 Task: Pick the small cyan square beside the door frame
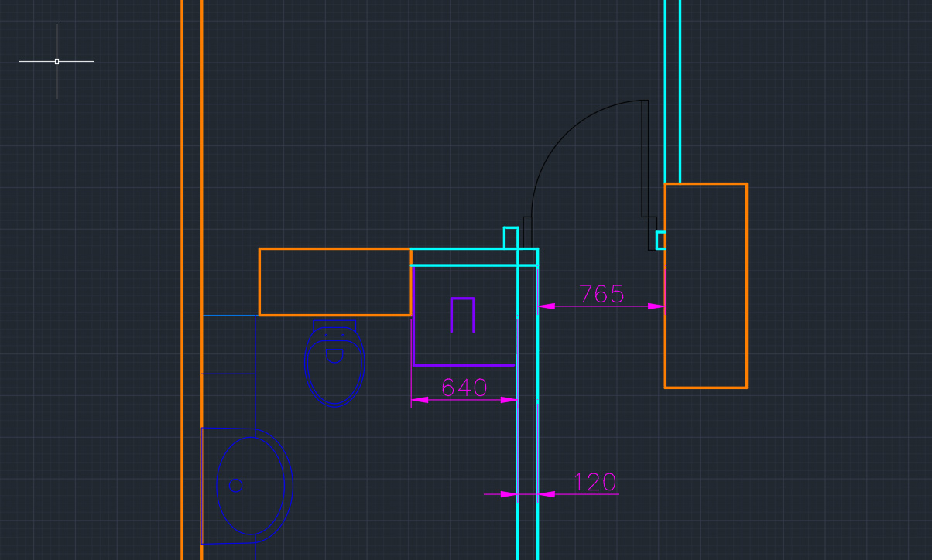coord(511,237)
